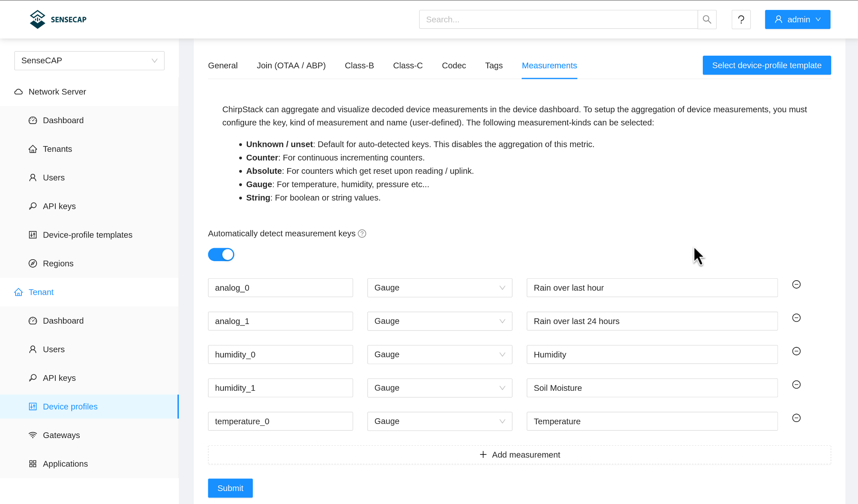Click the SenseCAP logo
This screenshot has height=504, width=858.
pos(58,19)
